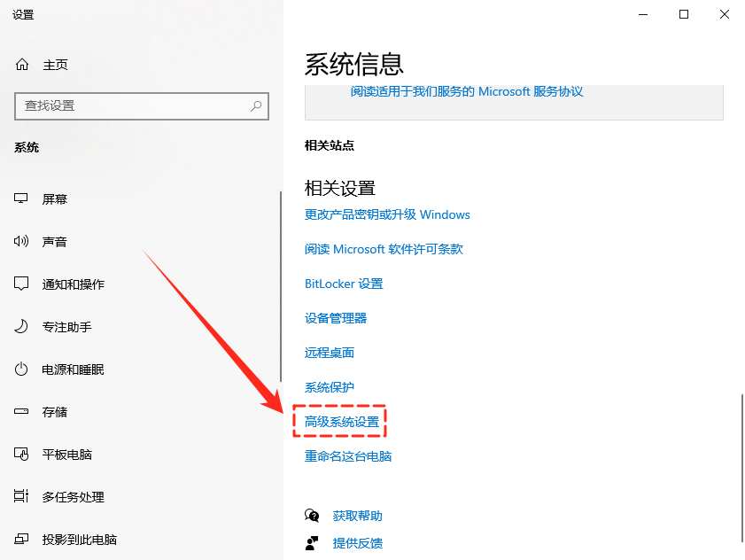Click the 电源和睡眠 power icon
The width and height of the screenshot is (745, 560).
click(21, 369)
